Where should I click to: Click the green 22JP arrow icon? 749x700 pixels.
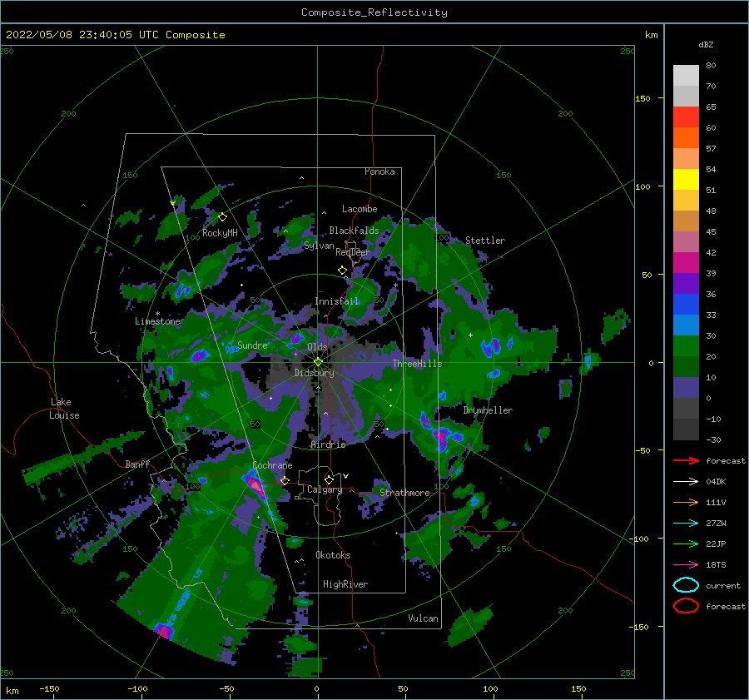(x=686, y=544)
